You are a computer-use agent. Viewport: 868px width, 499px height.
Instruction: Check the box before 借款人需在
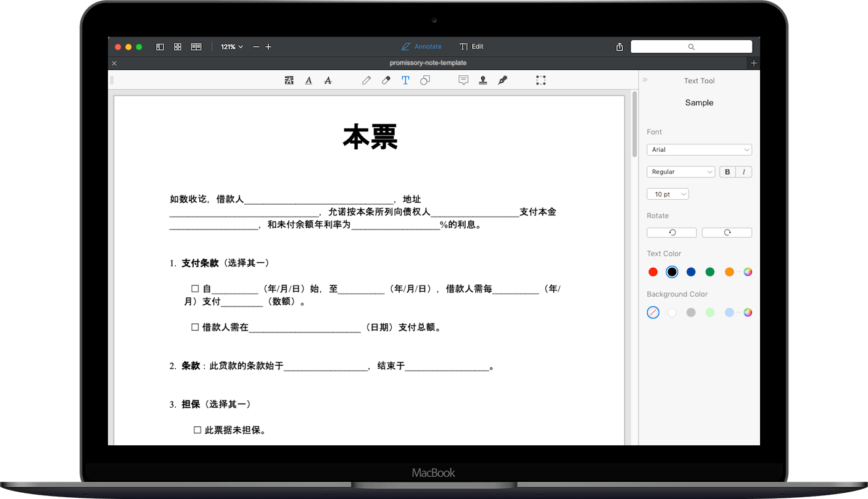pos(195,328)
